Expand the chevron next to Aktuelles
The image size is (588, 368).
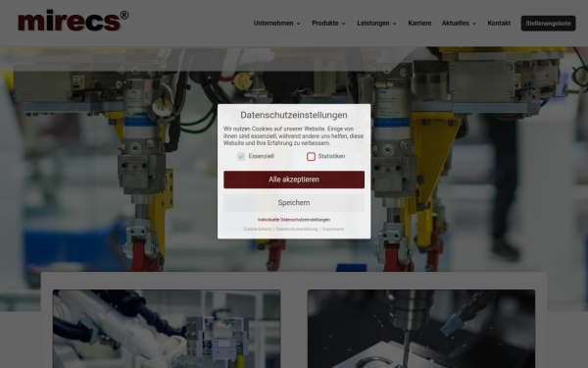coord(474,24)
